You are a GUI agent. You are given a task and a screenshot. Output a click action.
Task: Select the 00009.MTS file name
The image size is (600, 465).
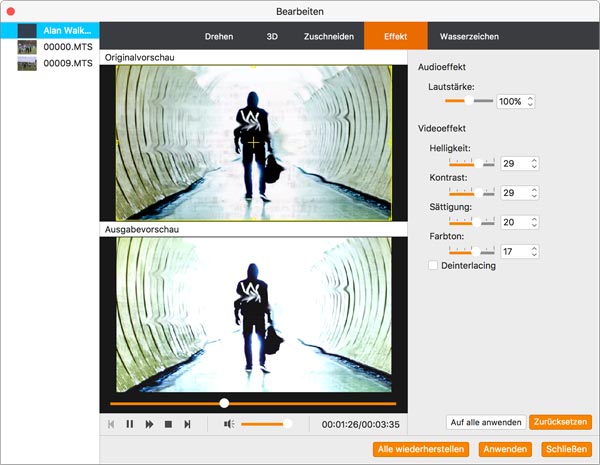tap(68, 64)
